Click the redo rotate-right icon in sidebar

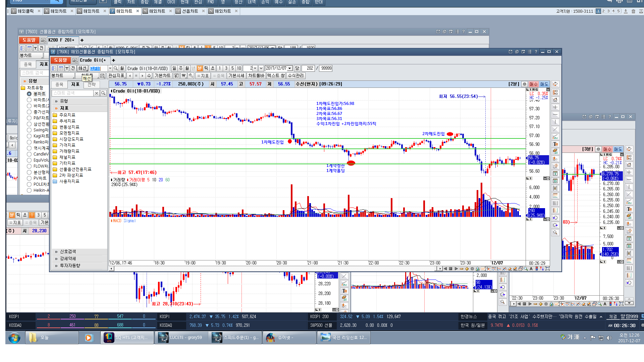[555, 225]
